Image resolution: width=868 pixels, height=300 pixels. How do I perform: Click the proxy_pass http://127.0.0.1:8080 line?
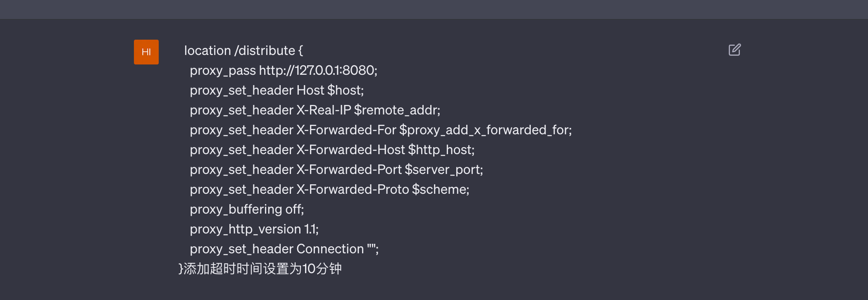click(x=284, y=70)
